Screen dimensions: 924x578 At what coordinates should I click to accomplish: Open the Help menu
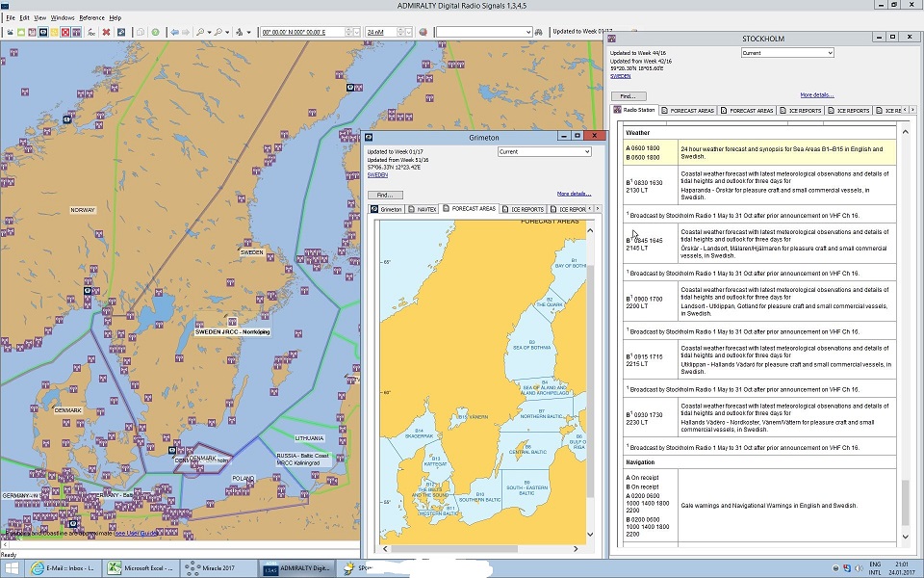tap(115, 17)
